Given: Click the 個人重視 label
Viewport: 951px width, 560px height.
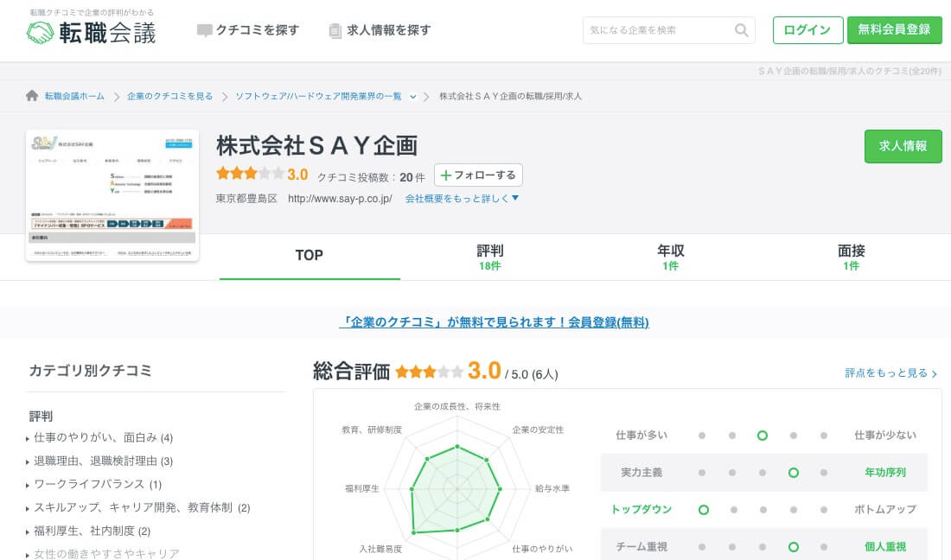Looking at the screenshot, I should [885, 547].
